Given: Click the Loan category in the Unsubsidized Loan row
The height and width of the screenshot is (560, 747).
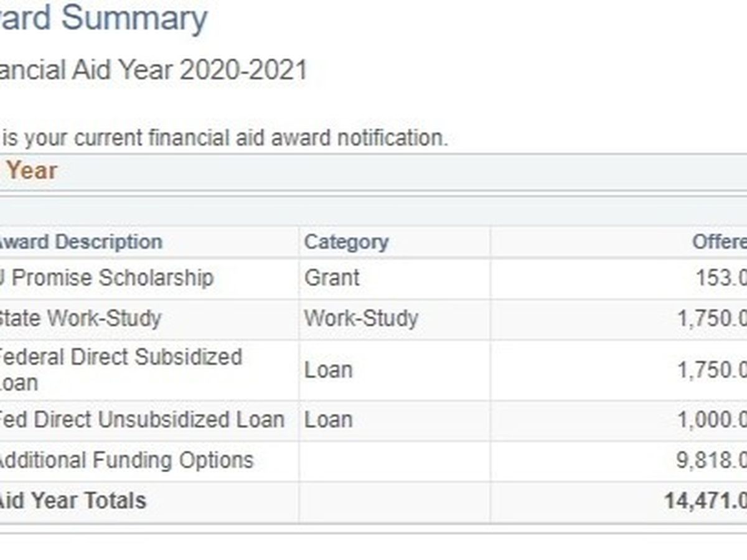Looking at the screenshot, I should click(x=328, y=419).
